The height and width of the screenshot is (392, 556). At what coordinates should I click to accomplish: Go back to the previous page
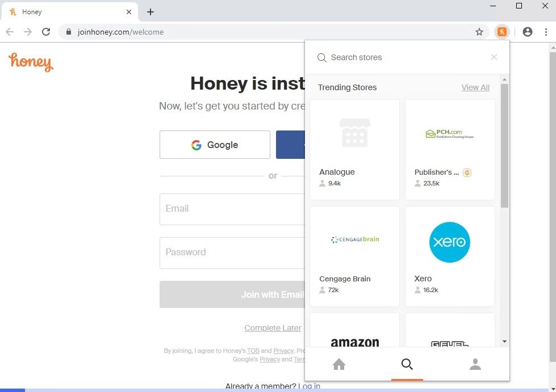pos(10,32)
